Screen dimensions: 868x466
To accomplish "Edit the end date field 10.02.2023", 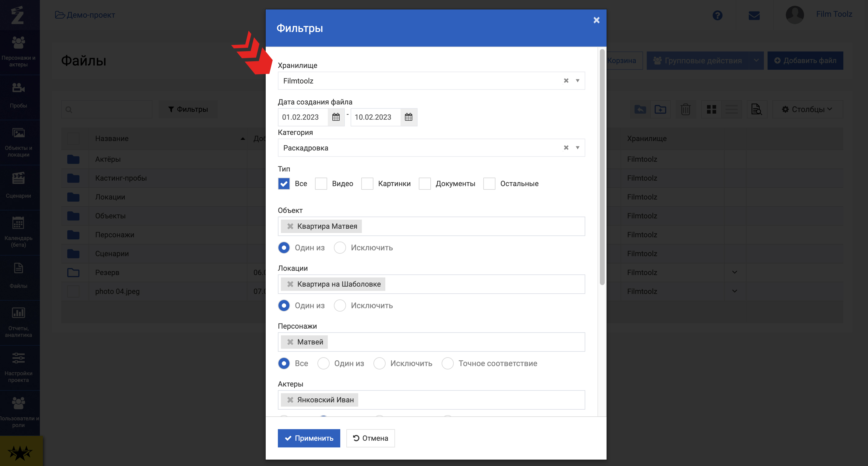I will point(375,117).
